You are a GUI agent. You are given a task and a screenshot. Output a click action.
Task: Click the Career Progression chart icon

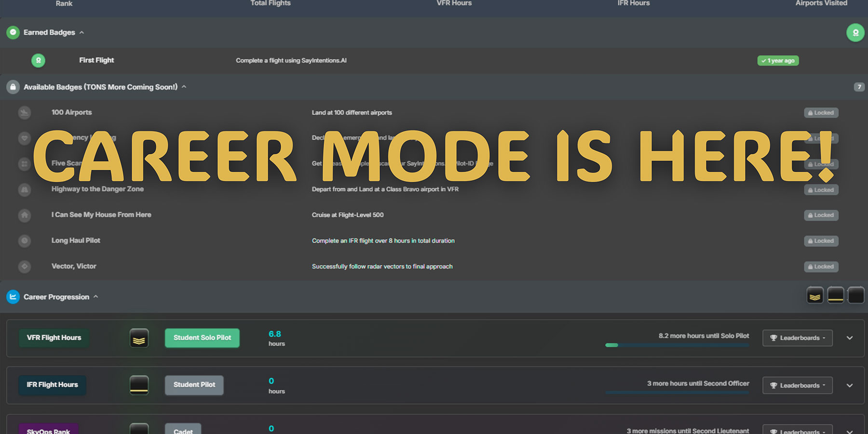[x=13, y=297]
